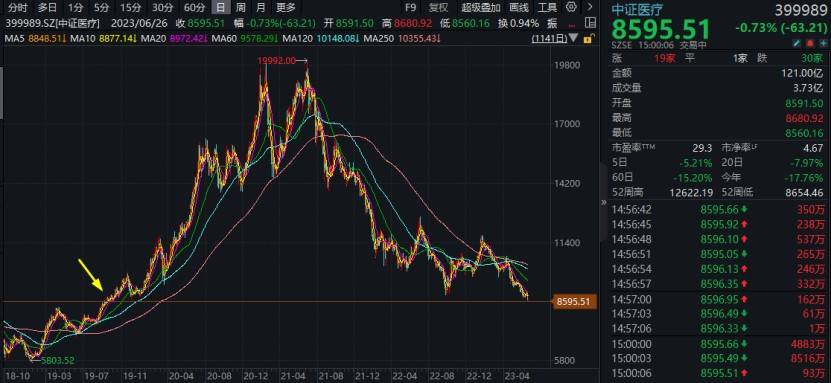The image size is (831, 383).
Task: Select the 60分 period tab
Action: click(195, 7)
